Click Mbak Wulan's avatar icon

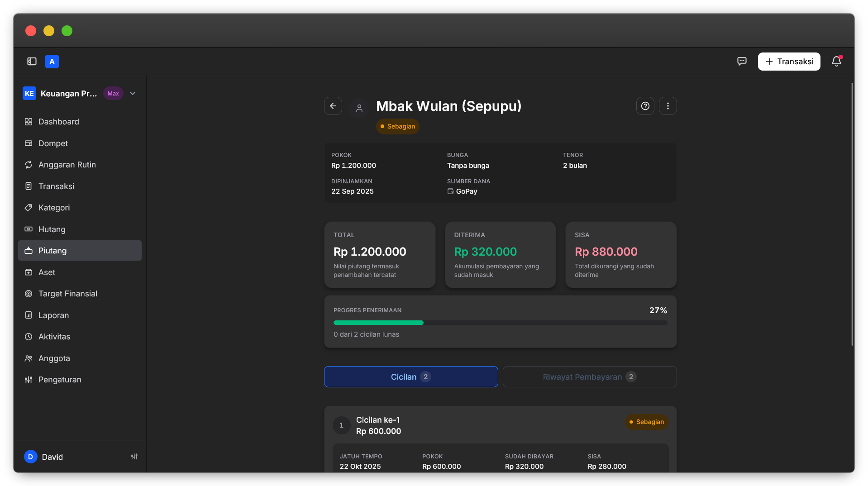tap(359, 108)
